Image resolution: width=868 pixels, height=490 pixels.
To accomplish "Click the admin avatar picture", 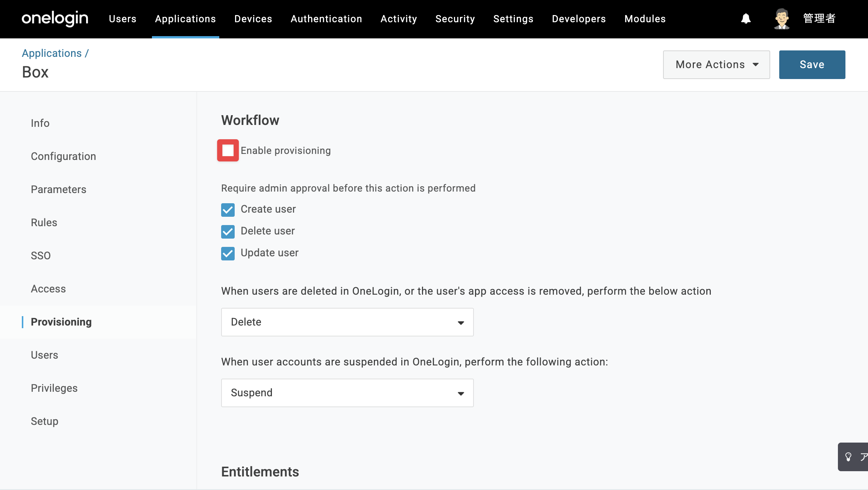I will (x=782, y=18).
